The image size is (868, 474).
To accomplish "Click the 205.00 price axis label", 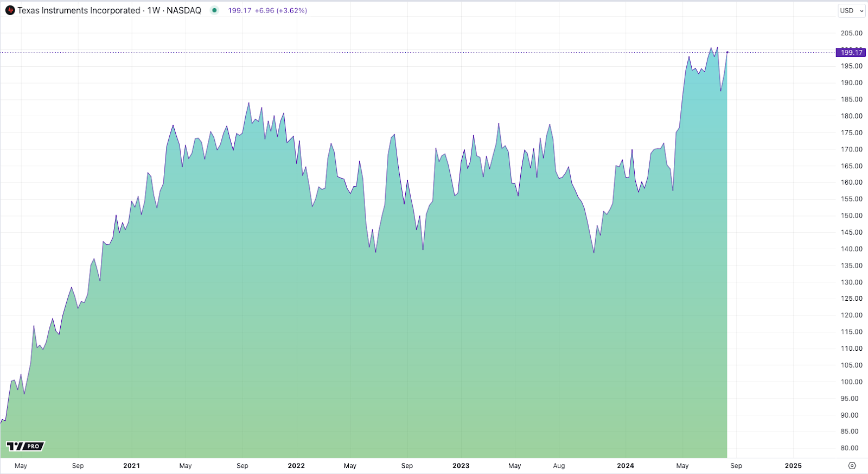I will pyautogui.click(x=851, y=33).
